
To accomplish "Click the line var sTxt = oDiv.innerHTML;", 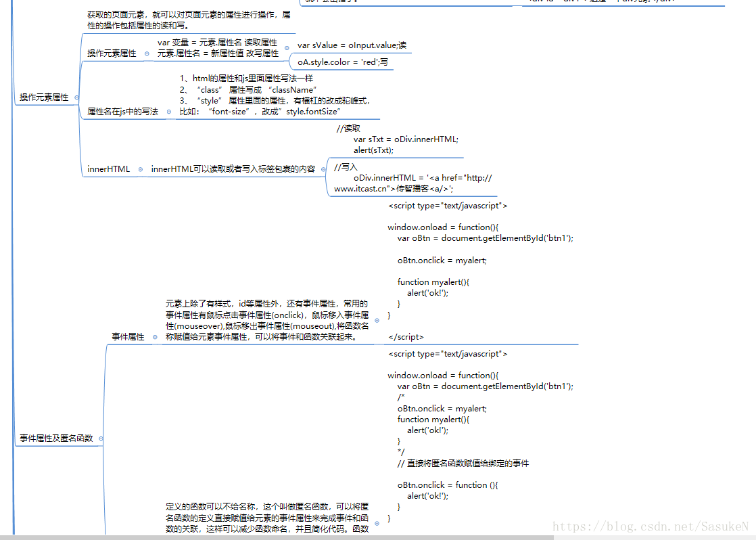I will (x=406, y=139).
